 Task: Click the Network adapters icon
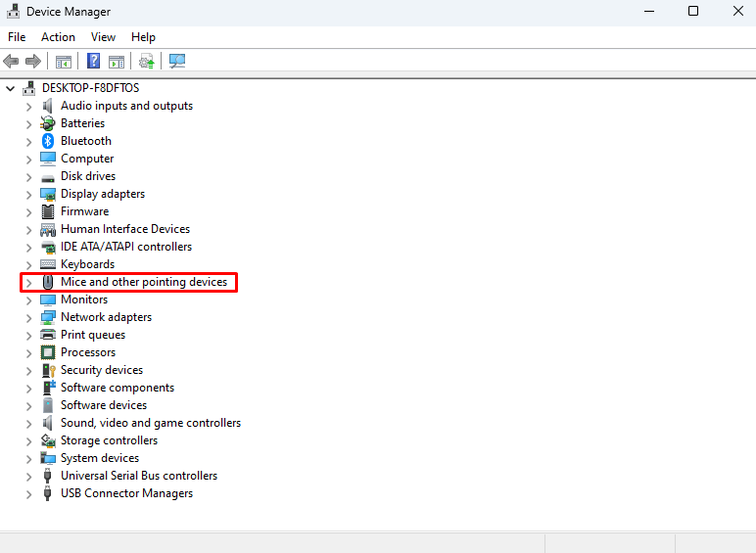point(48,317)
